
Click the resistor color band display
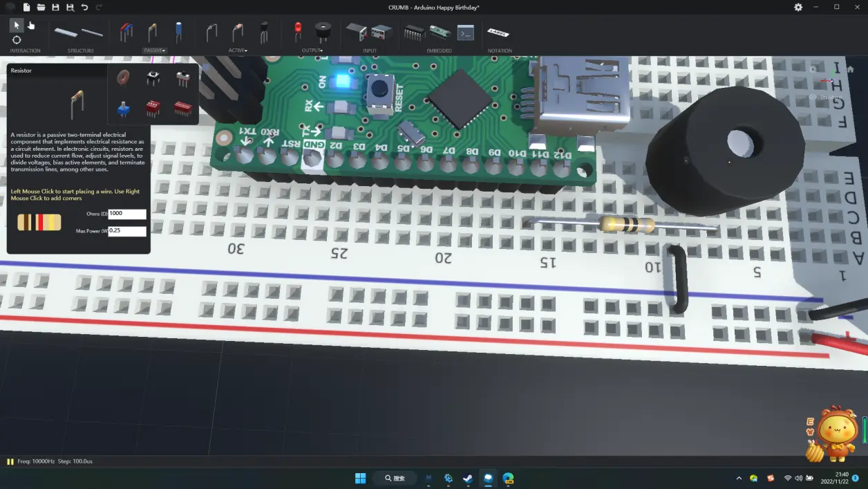coord(39,222)
